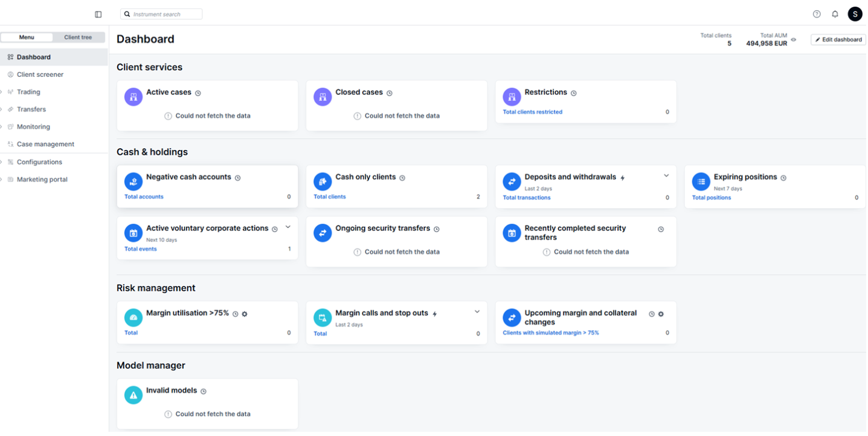Click the Invalid models warning icon

click(133, 395)
